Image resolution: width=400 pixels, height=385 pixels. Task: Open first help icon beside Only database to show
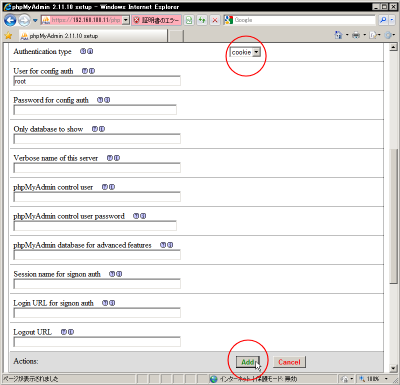tap(95, 129)
